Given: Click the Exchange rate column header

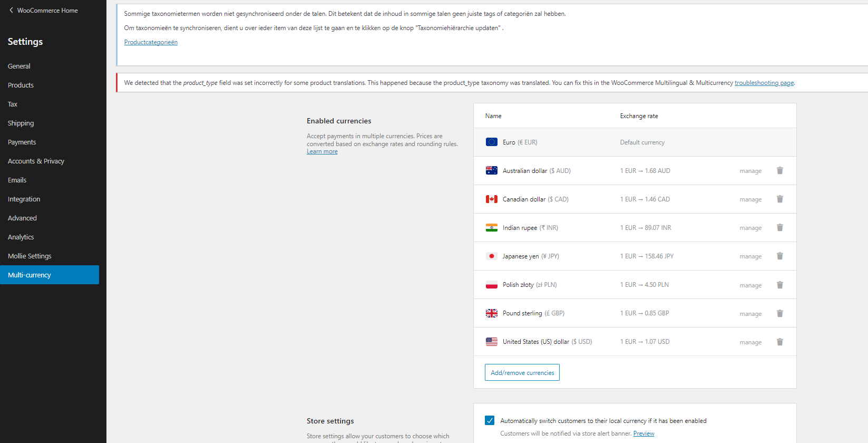Looking at the screenshot, I should 639,116.
